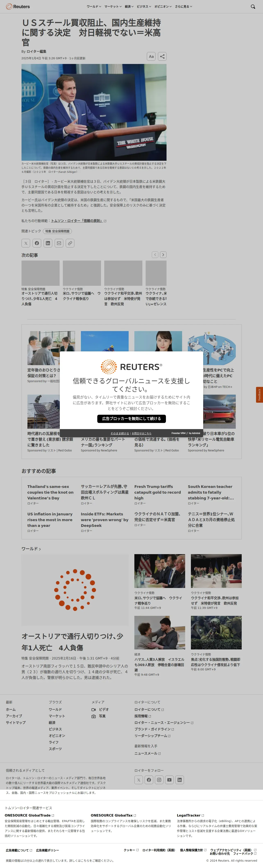Click footer スポーツ link
The width and height of the screenshot is (263, 868).
(55, 749)
